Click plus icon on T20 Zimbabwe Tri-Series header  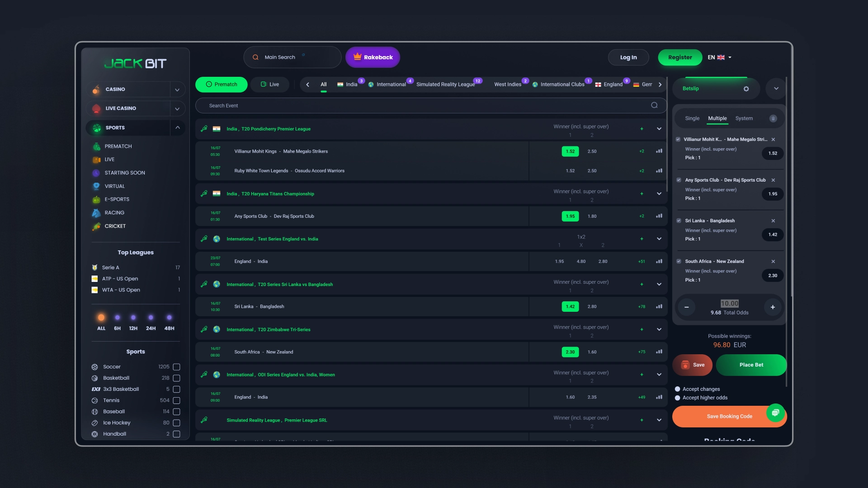(642, 329)
